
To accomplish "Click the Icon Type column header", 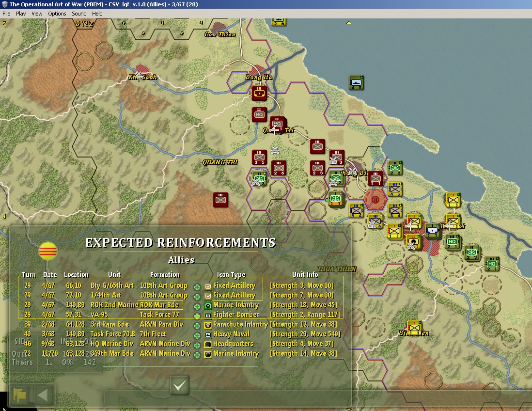I will (x=231, y=275).
